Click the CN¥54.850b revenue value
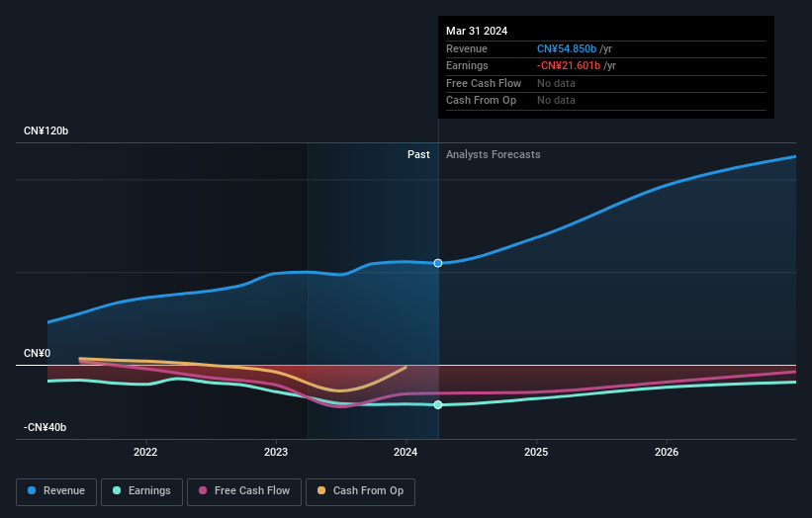This screenshot has height=518, width=812. [567, 48]
